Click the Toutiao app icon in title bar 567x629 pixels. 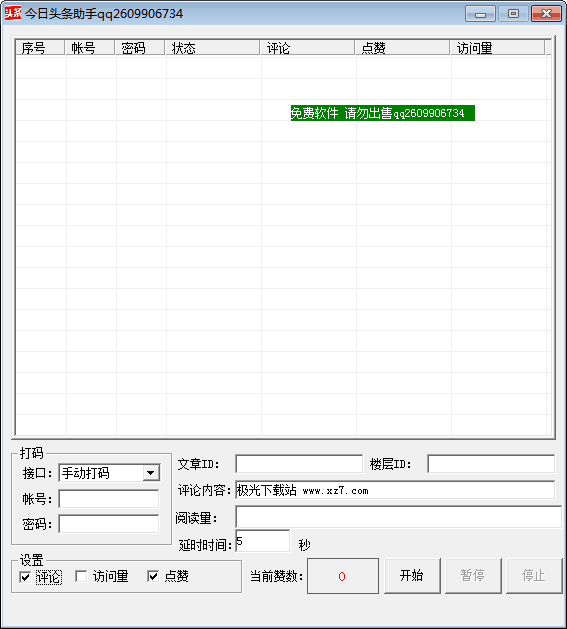coord(13,13)
